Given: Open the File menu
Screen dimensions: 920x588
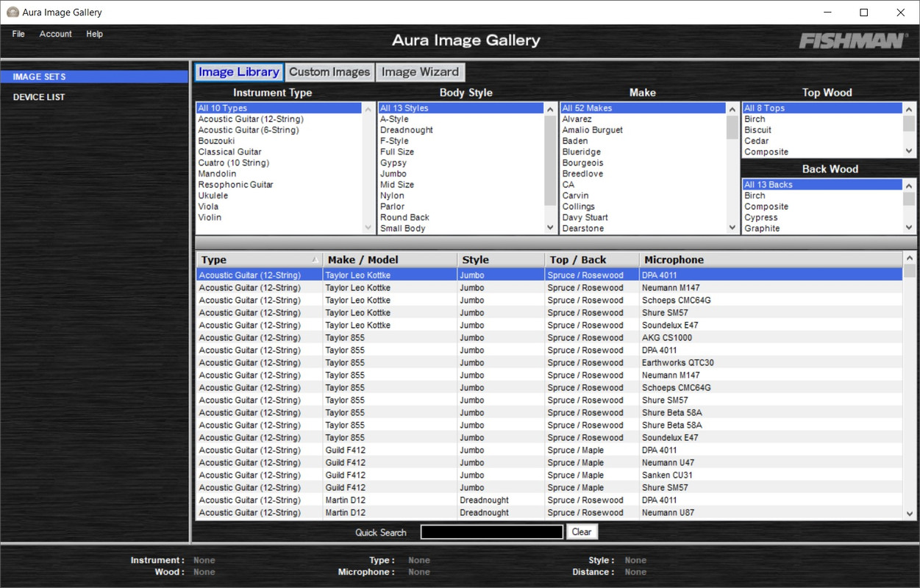Looking at the screenshot, I should (x=18, y=34).
